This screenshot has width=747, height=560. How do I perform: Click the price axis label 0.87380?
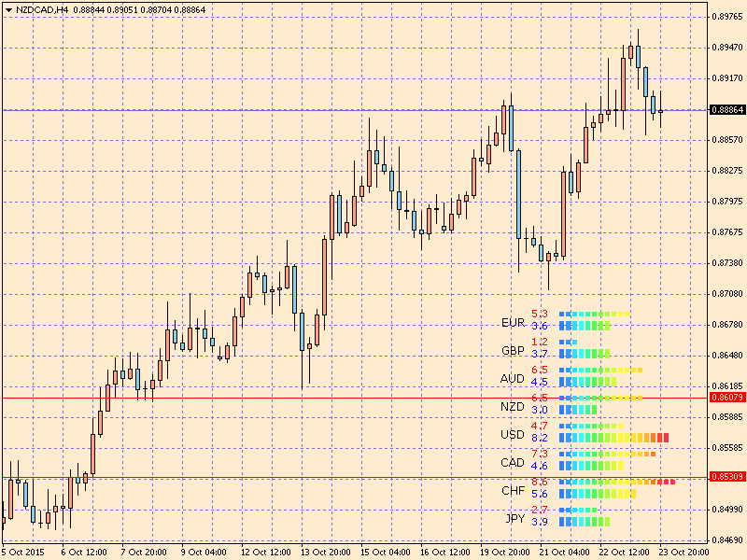[x=727, y=263]
